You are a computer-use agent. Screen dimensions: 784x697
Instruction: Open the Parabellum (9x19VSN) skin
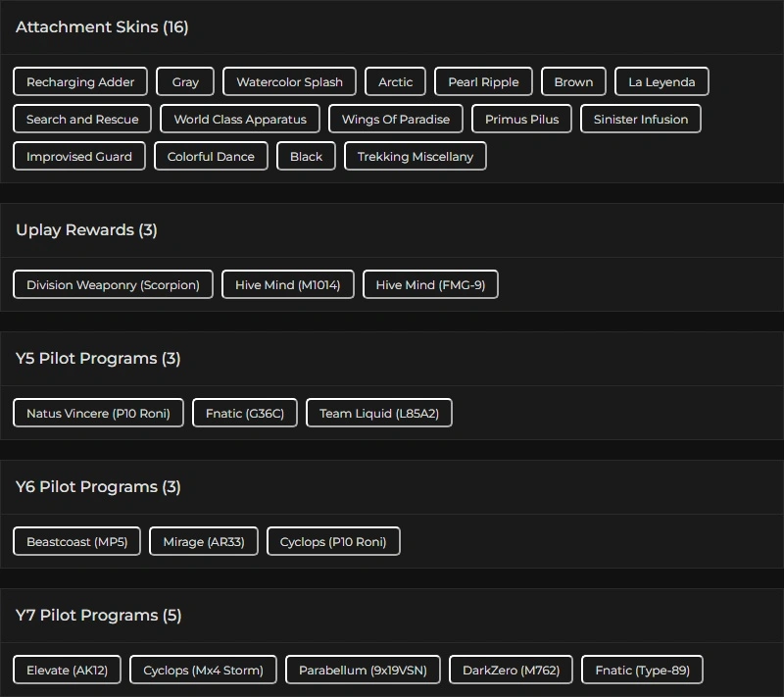point(363,670)
